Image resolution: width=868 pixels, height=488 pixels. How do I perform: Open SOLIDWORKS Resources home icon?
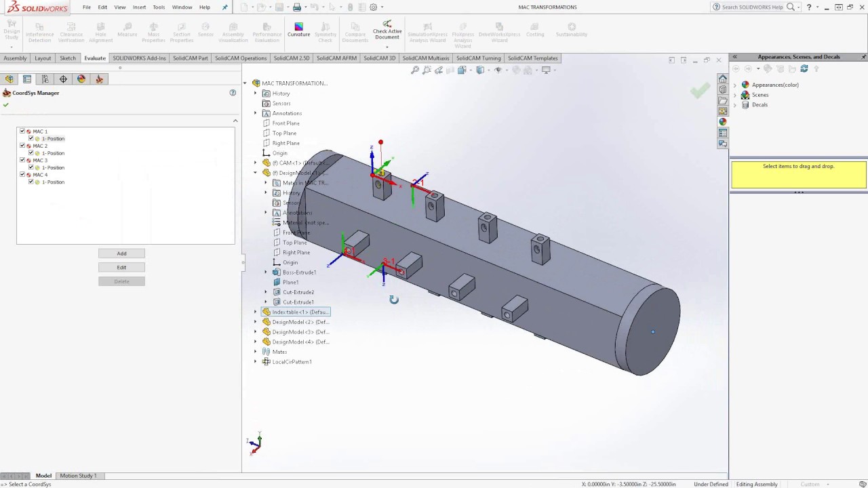click(x=723, y=79)
